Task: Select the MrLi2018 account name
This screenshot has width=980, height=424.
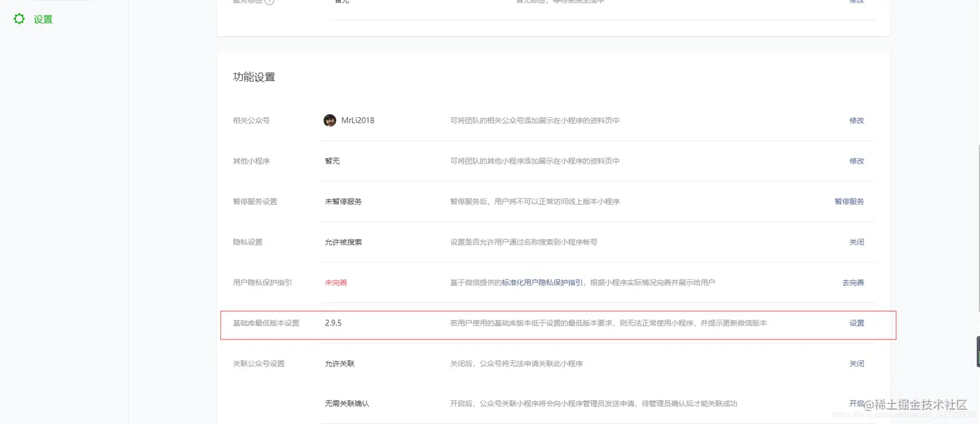Action: coord(358,121)
